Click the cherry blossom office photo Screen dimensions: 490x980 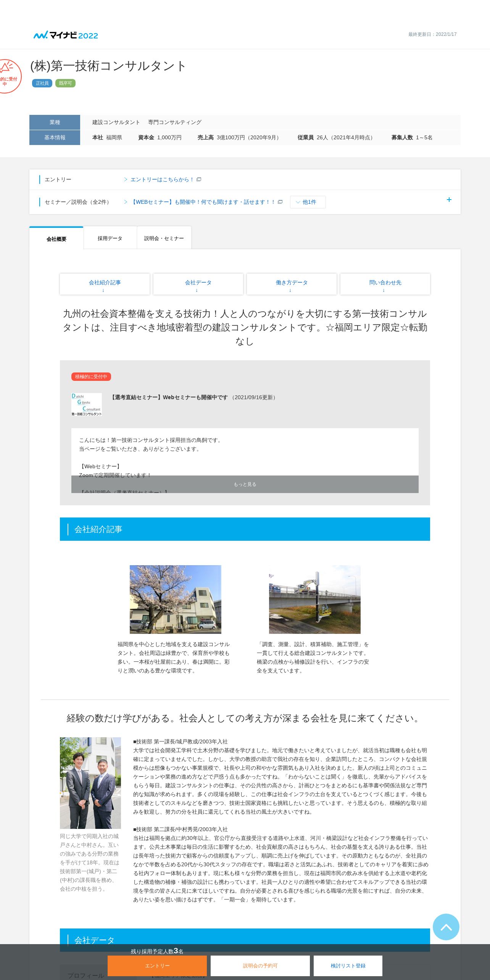click(176, 599)
